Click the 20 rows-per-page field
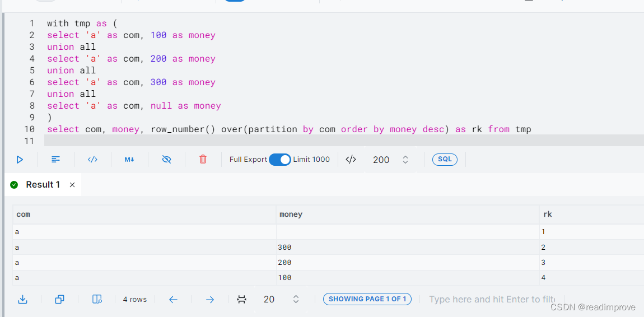644x317 pixels. pyautogui.click(x=269, y=299)
